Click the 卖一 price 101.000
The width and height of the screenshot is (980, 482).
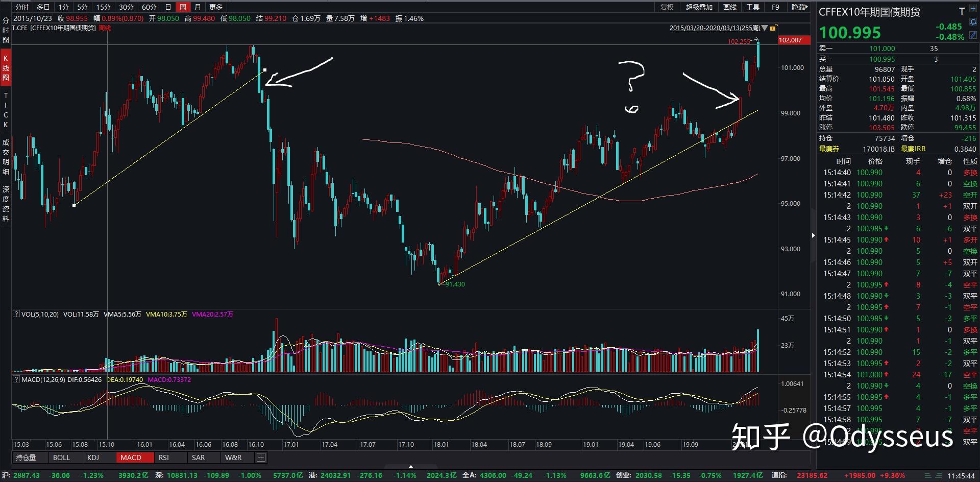coord(882,49)
